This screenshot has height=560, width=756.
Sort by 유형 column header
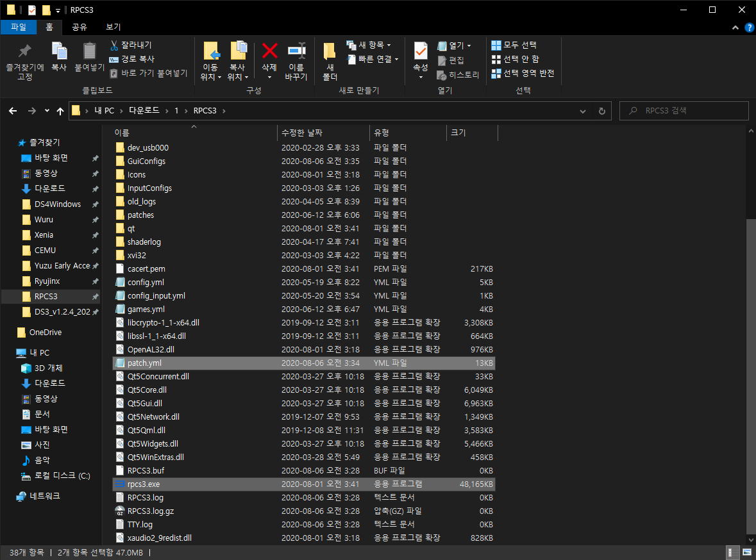pyautogui.click(x=408, y=133)
